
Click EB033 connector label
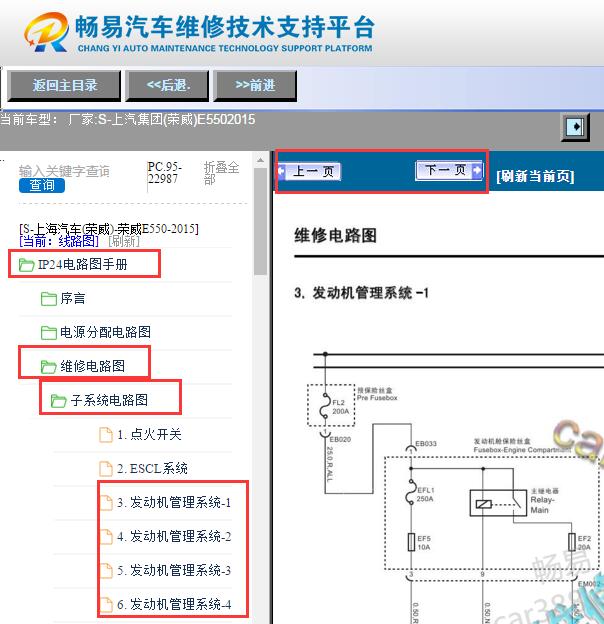426,443
